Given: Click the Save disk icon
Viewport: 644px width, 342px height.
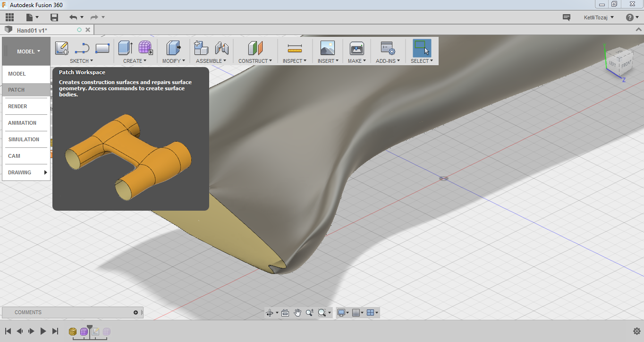Looking at the screenshot, I should (x=54, y=17).
